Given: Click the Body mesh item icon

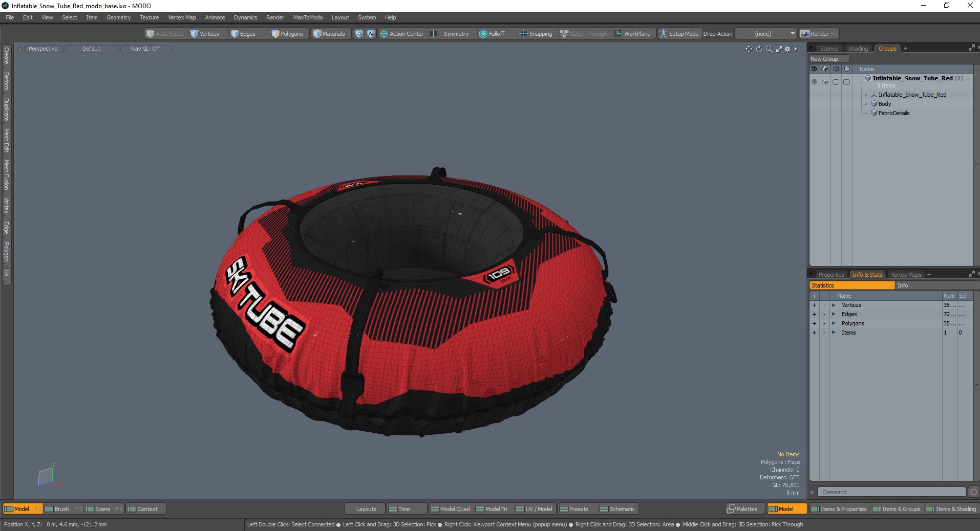Looking at the screenshot, I should click(x=874, y=104).
